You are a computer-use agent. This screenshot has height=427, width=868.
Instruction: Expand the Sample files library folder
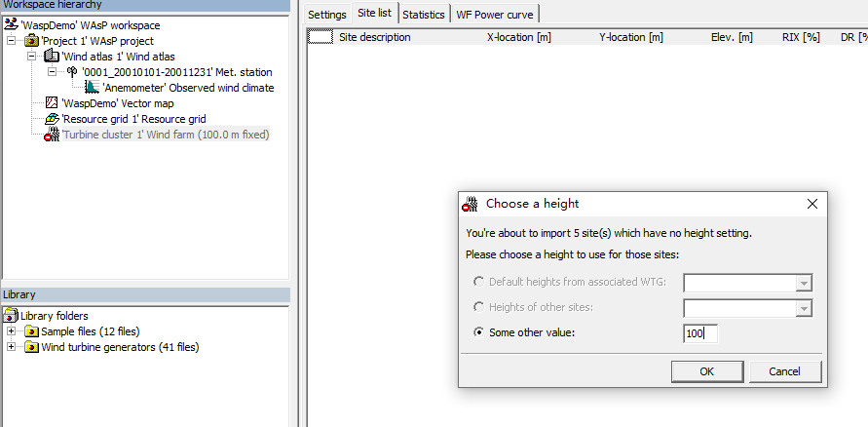tap(11, 331)
